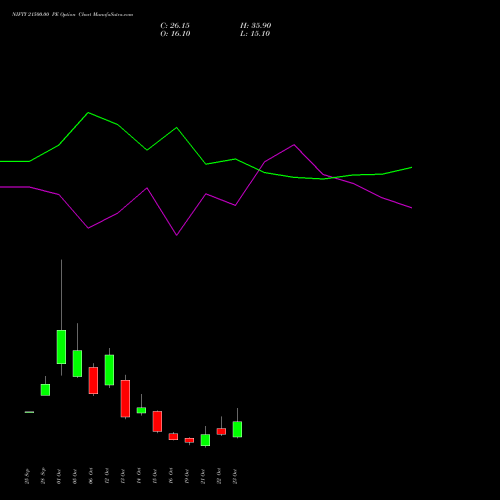Click the open value 'O: 16.10'
This screenshot has height=500, width=500.
pos(175,34)
